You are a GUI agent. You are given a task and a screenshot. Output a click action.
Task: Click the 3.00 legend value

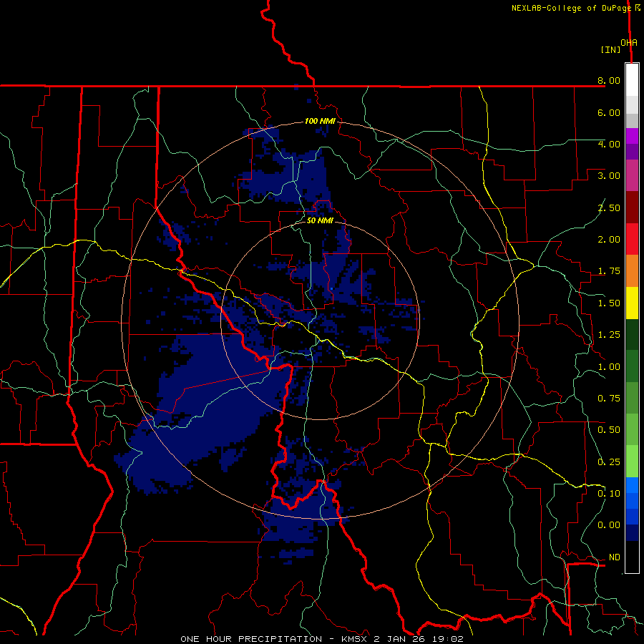[x=609, y=176]
